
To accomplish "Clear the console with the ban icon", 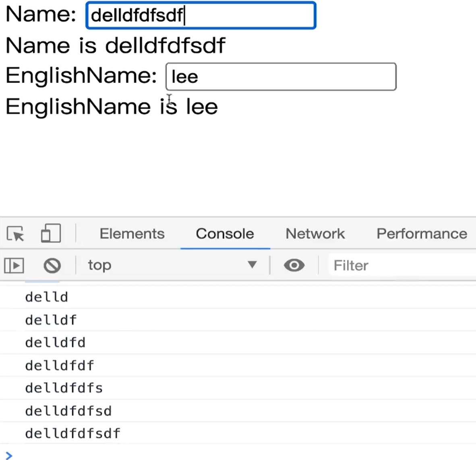I will coord(52,266).
